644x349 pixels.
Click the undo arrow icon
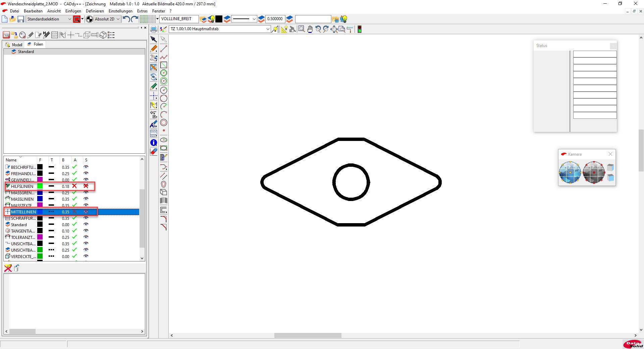tap(126, 19)
